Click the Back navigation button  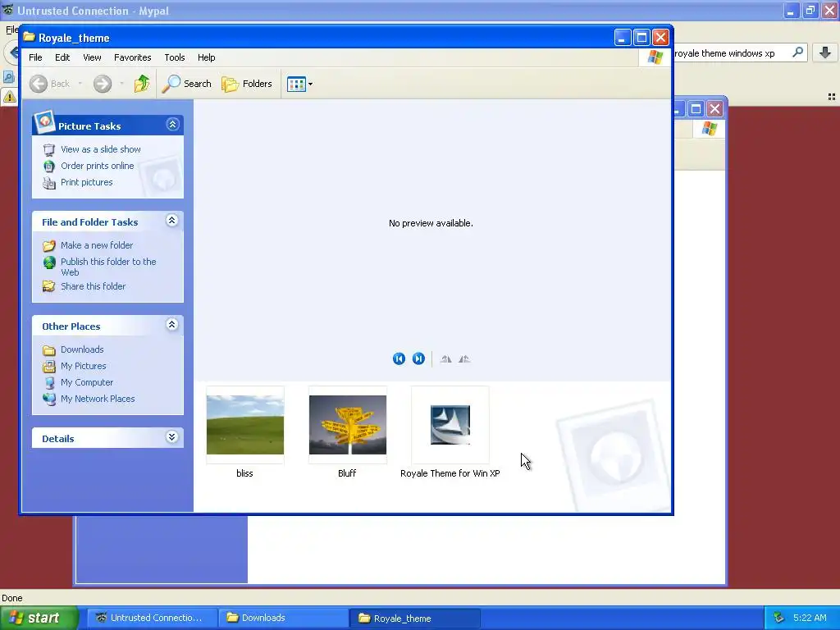50,84
